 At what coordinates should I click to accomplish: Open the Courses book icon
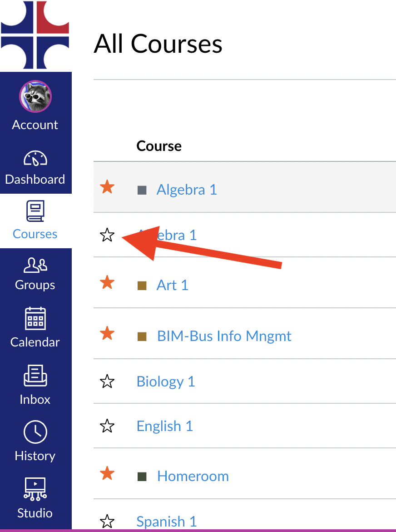pyautogui.click(x=35, y=212)
